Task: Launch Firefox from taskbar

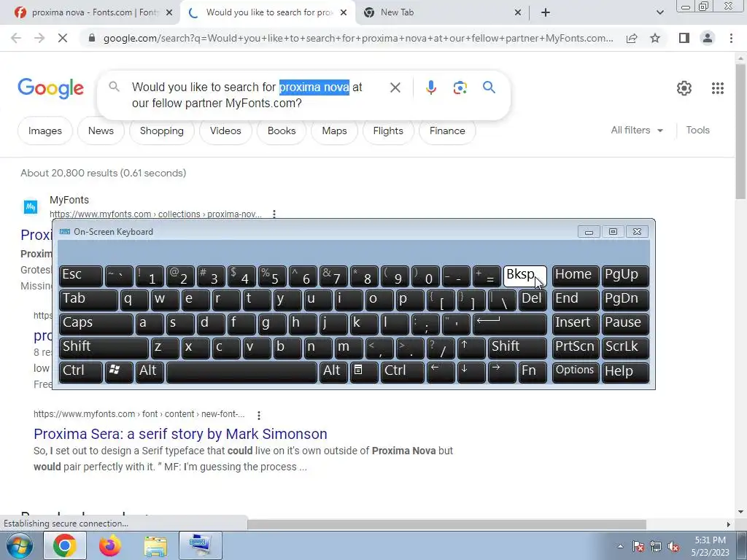Action: (110, 545)
